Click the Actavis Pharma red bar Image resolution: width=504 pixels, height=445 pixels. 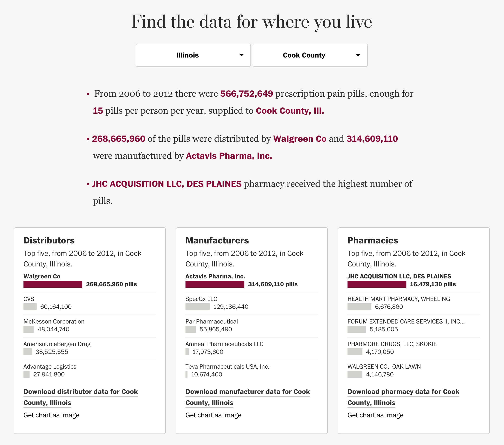215,284
